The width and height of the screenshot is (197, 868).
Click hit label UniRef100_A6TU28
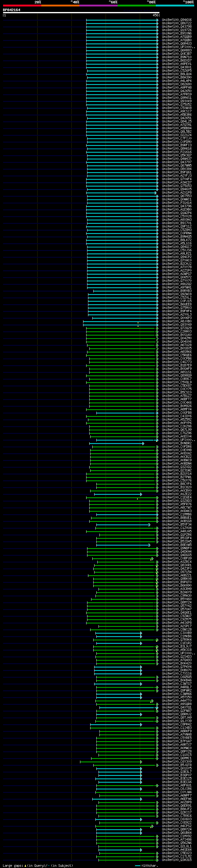coord(176,345)
